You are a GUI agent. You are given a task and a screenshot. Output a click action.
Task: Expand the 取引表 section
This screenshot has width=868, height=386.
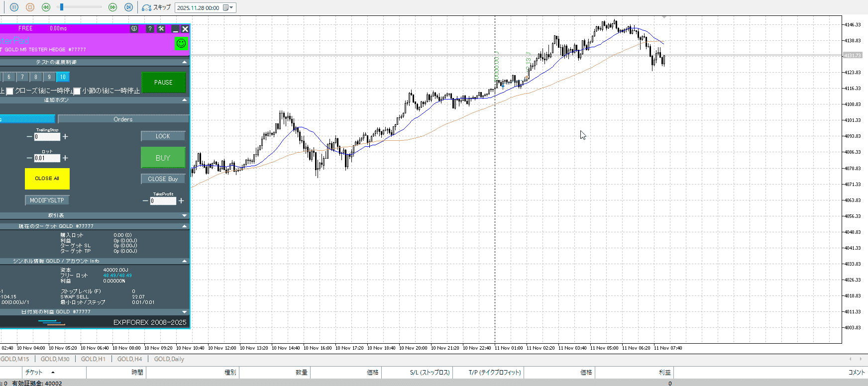click(185, 215)
